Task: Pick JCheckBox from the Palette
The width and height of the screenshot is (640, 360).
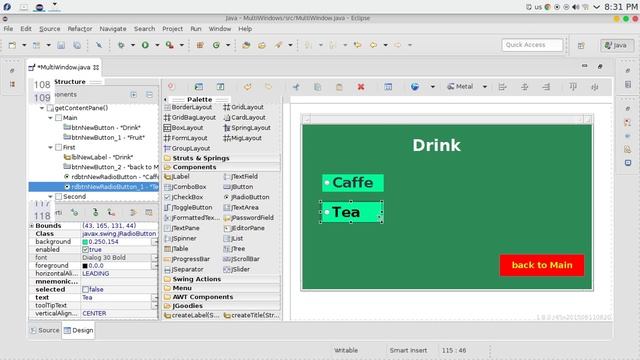Action: [x=184, y=197]
